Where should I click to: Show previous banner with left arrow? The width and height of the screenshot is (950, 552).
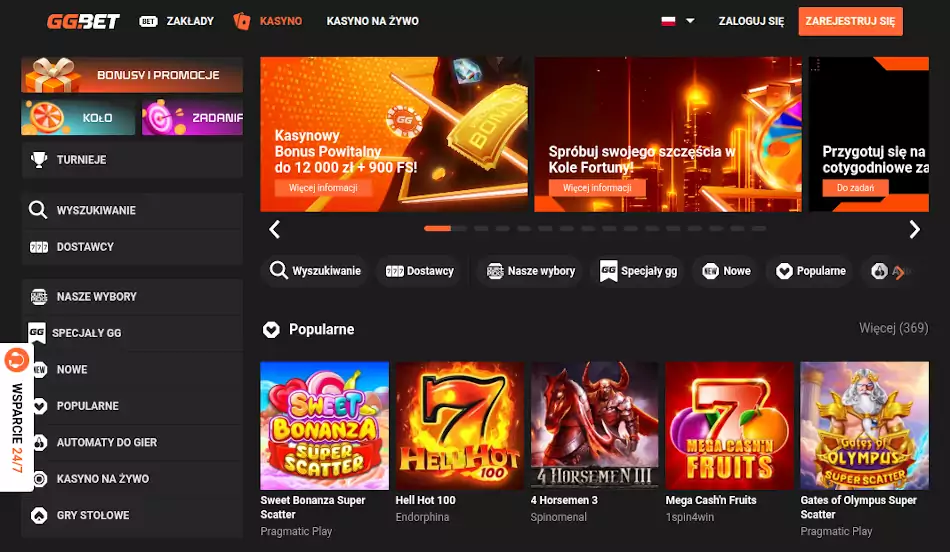(x=274, y=229)
